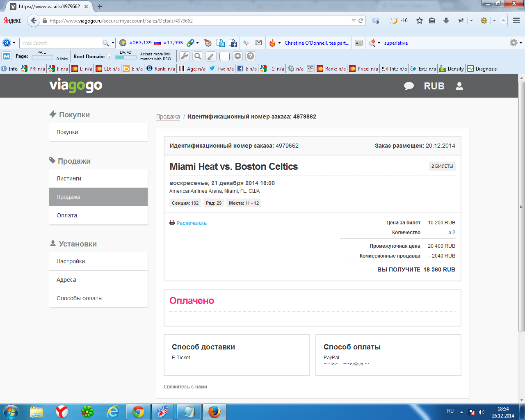This screenshot has height=420, width=525.
Task: Click the page vertical scrollbar
Action: click(x=522, y=206)
